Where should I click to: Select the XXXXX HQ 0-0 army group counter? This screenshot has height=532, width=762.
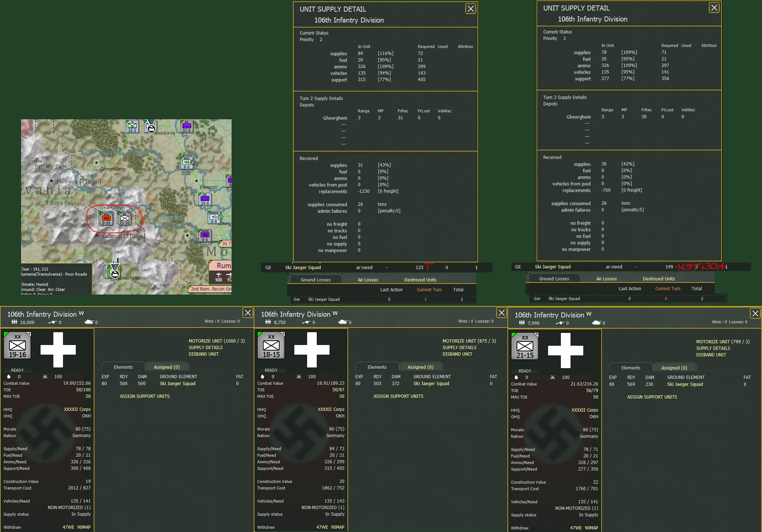(x=214, y=217)
